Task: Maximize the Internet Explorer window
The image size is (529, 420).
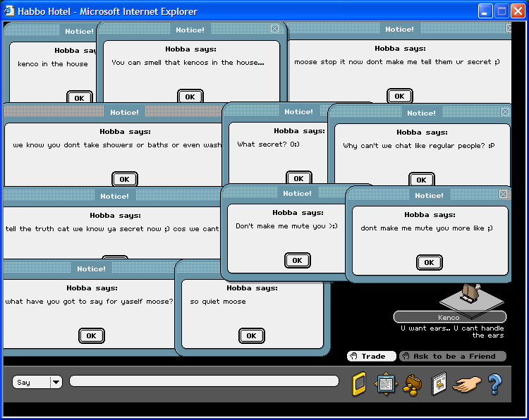Action: click(x=501, y=11)
